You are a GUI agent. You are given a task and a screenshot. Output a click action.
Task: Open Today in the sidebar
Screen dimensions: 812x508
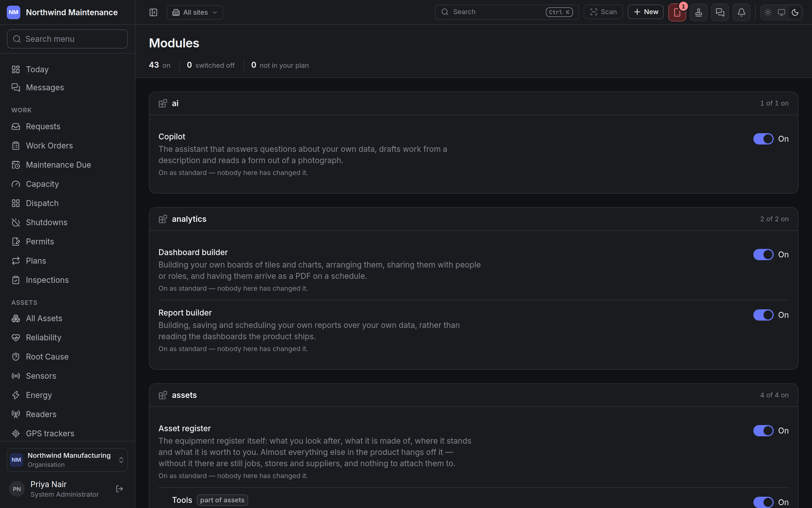[x=67, y=69]
